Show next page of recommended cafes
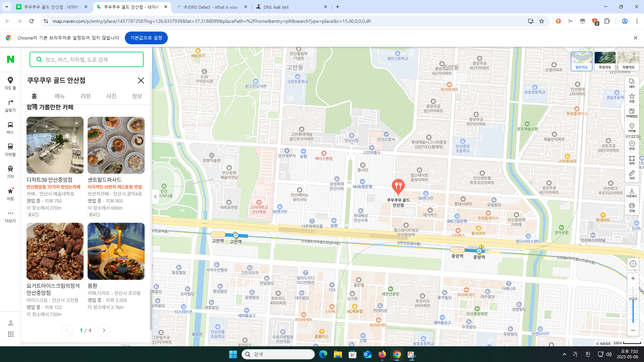The image size is (644, 362). click(x=104, y=330)
